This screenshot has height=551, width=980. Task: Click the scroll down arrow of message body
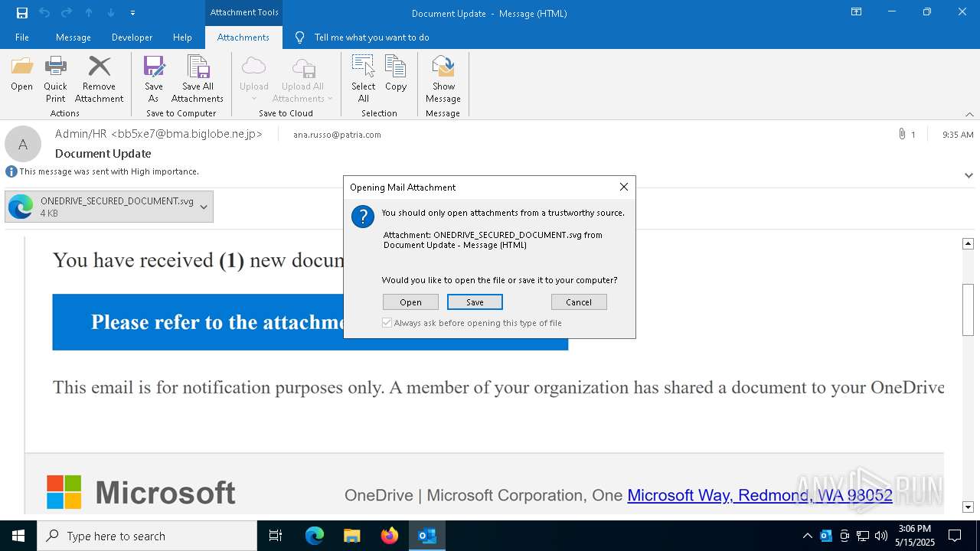(968, 507)
